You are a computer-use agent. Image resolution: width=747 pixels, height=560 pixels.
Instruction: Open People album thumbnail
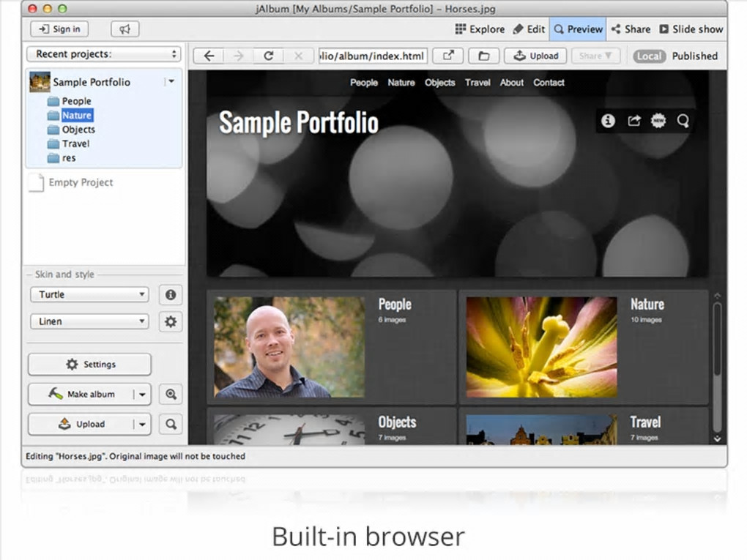[x=289, y=347]
